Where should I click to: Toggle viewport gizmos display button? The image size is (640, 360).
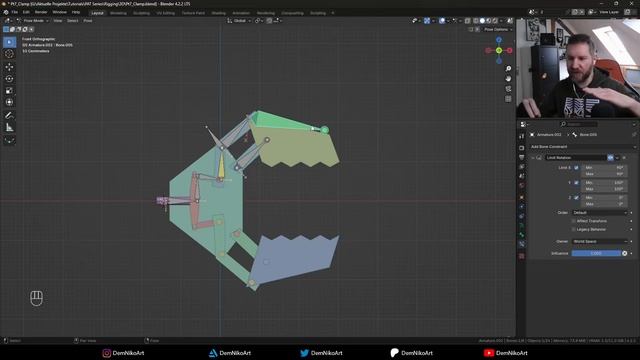pyautogui.click(x=427, y=20)
